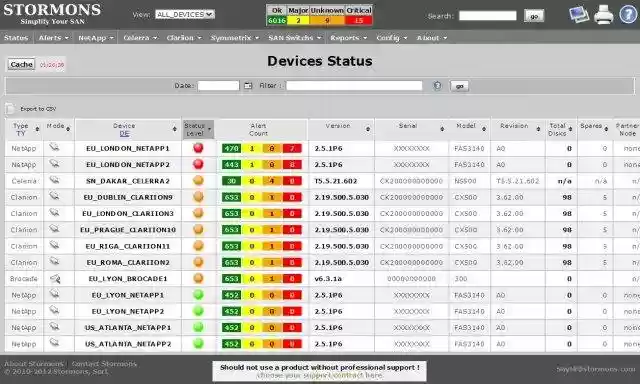
Task: Open About Stormons footer link
Action: click(34, 363)
